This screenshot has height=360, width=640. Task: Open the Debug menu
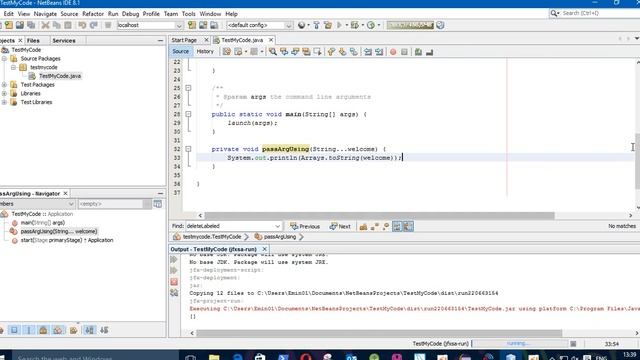click(130, 14)
